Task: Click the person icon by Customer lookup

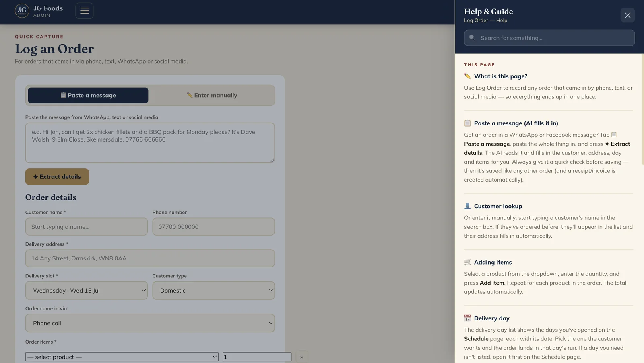Action: 467,206
